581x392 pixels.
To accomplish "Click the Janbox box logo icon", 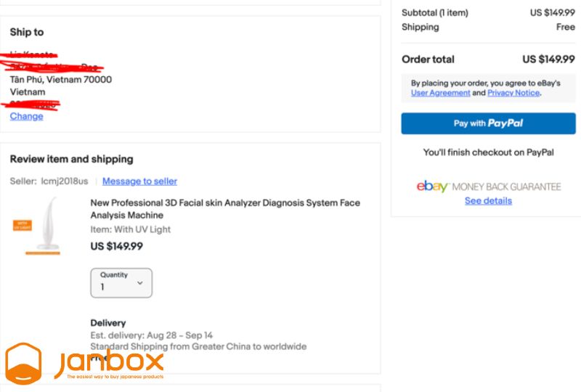I will tap(23, 364).
